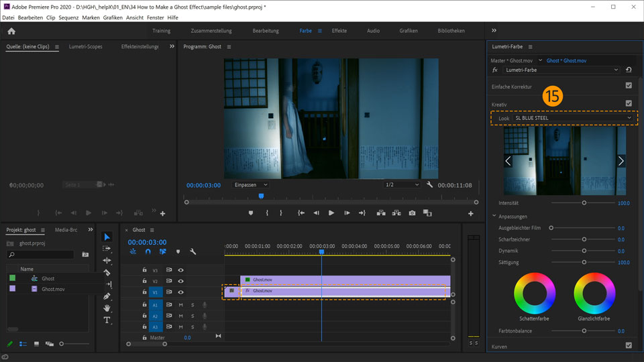Select the Hand tool

(x=107, y=308)
